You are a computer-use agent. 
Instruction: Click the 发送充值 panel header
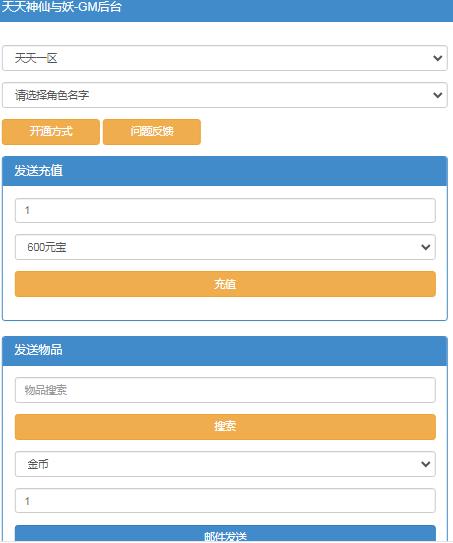(225, 171)
